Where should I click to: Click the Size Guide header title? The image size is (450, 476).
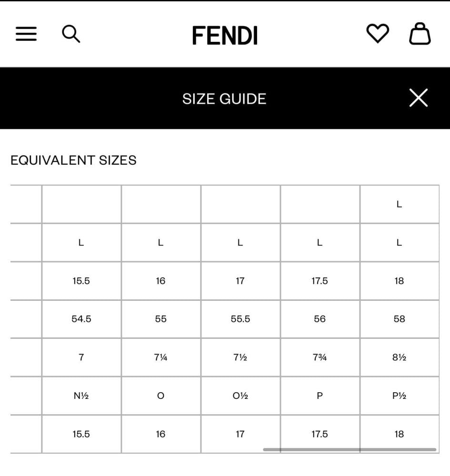[x=224, y=99]
